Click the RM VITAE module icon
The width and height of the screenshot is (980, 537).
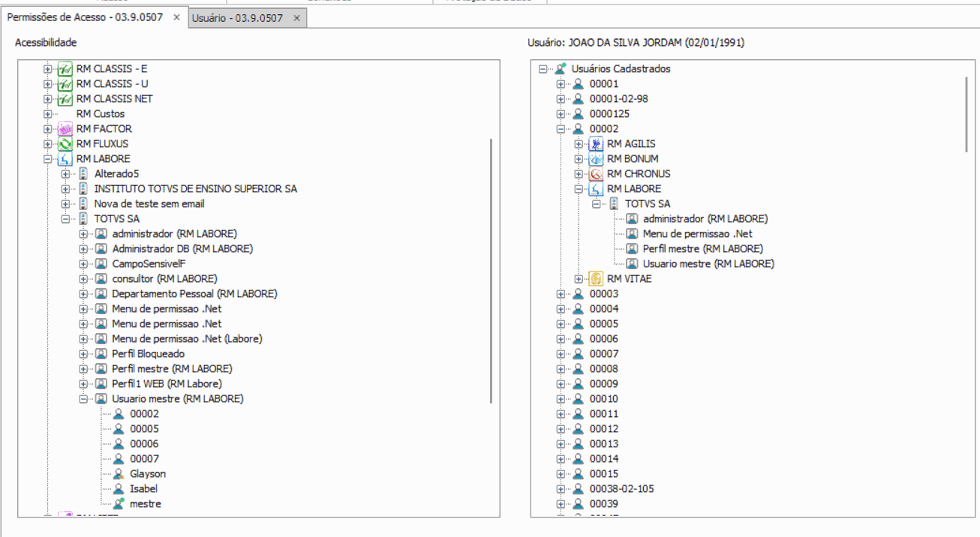coord(596,279)
